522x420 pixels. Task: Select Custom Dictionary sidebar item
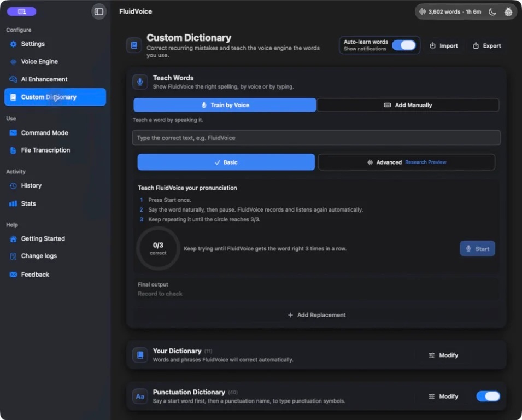click(x=55, y=97)
